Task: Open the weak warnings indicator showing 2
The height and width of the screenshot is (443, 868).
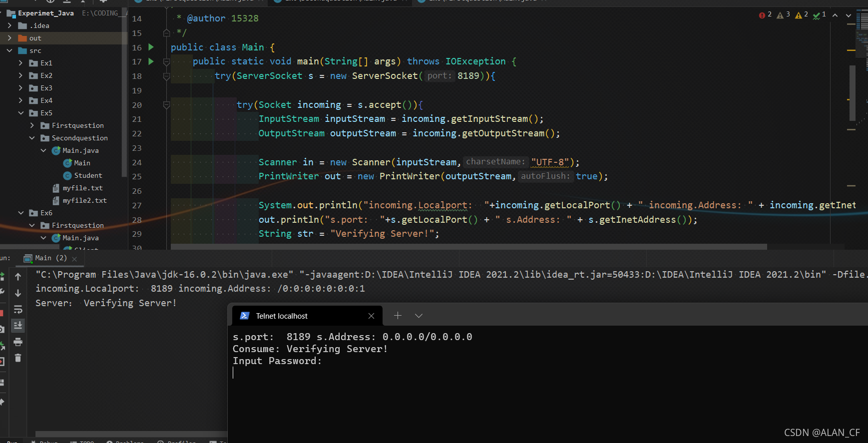Action: 801,15
